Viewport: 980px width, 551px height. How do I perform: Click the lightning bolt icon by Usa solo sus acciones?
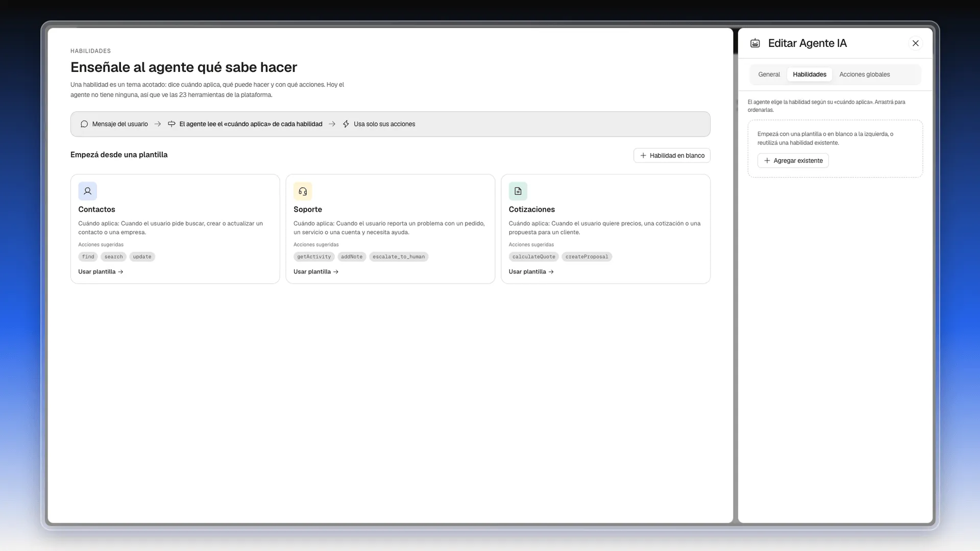click(x=346, y=124)
